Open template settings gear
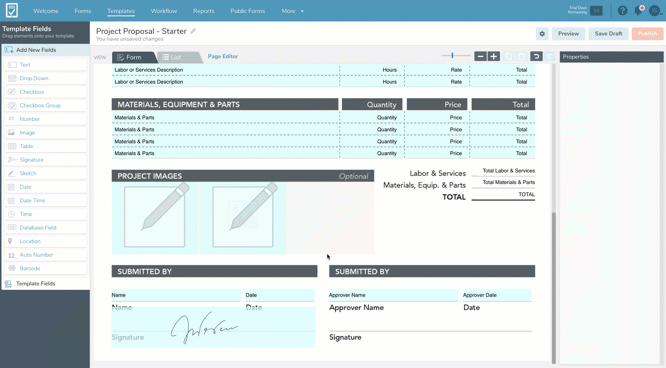The image size is (666, 368). click(542, 34)
